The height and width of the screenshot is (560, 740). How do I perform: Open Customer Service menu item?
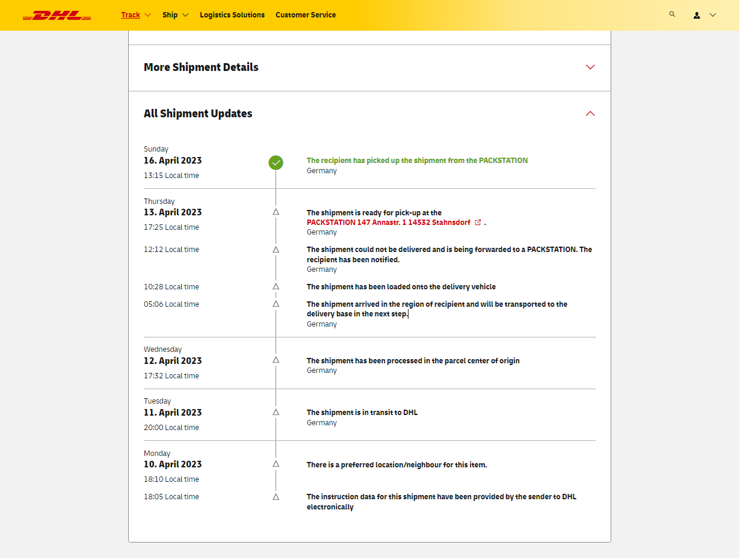(x=306, y=15)
